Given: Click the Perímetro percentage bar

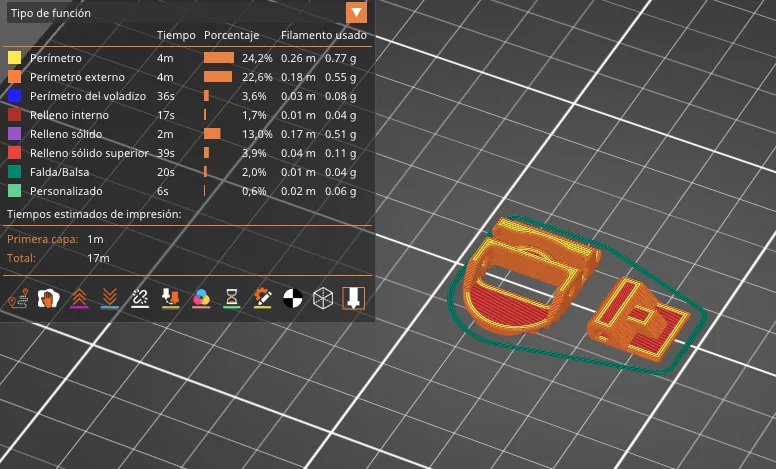Looking at the screenshot, I should point(219,58).
